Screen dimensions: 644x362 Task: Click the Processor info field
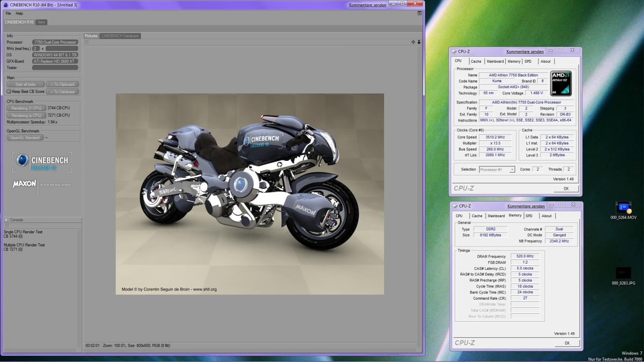(55, 42)
